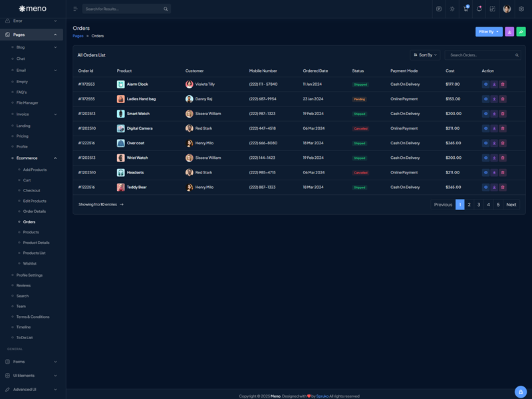
Task: Click the green share button beside Filter By
Action: coord(521,31)
